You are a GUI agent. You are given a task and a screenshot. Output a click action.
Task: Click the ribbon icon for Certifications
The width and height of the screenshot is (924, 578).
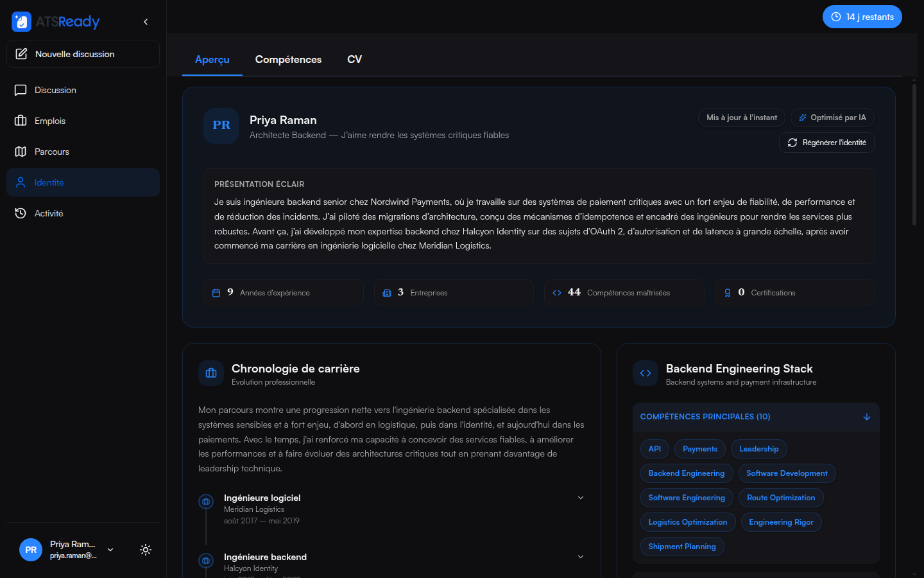pyautogui.click(x=728, y=293)
